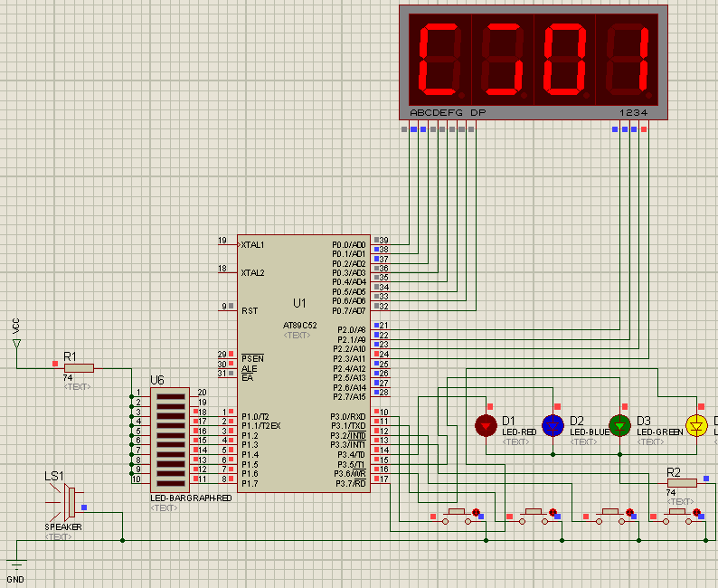Click the P0.7/AD7 pin label
718x588 pixels.
(349, 311)
